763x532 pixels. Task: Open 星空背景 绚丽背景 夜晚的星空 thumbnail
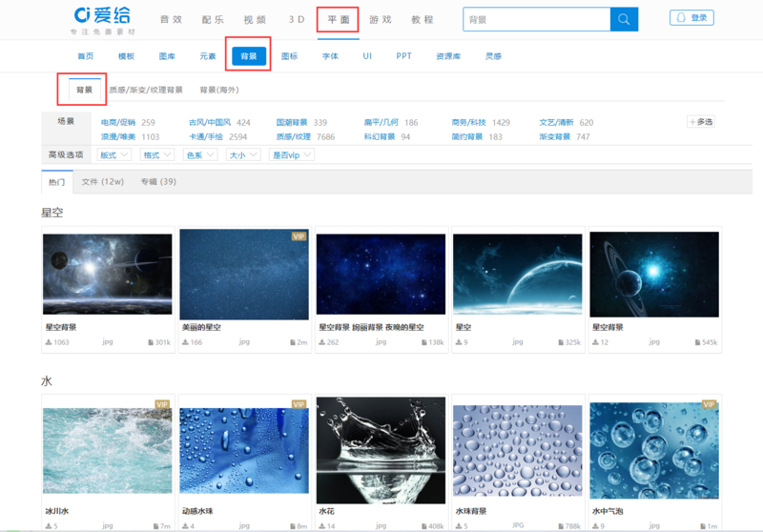[381, 275]
